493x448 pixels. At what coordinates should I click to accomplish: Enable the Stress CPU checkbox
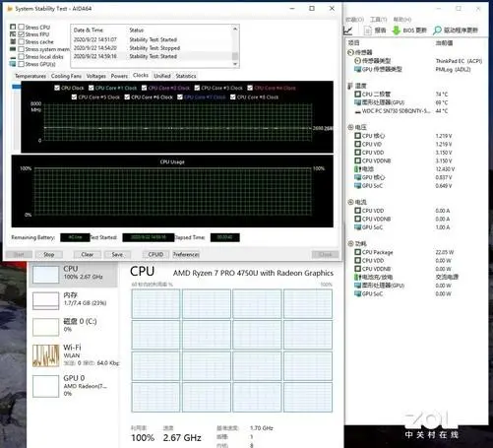(22, 27)
